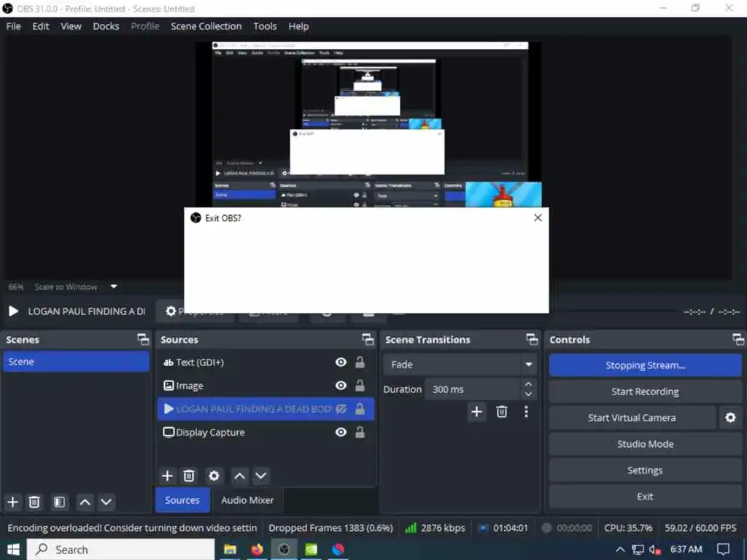Switch to the Audio Mixer tab
The image size is (747, 560).
pos(247,500)
